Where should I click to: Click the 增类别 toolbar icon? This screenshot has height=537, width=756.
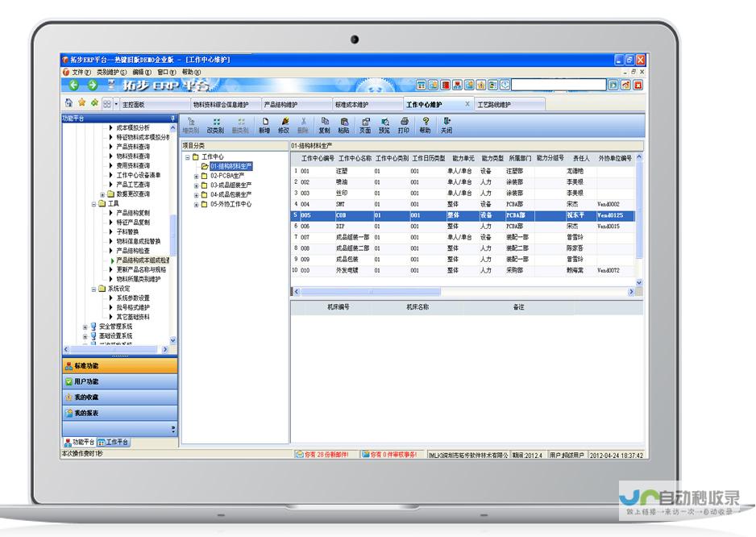click(x=191, y=126)
